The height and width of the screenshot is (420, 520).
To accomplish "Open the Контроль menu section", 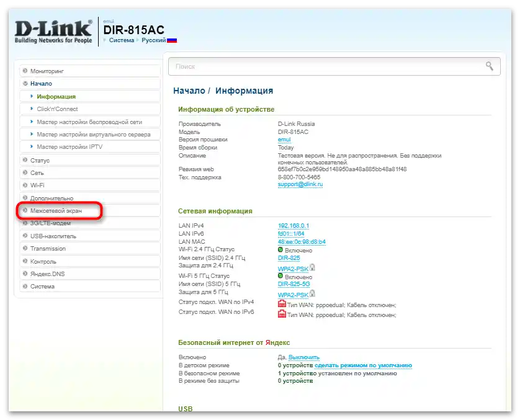I will click(x=90, y=261).
